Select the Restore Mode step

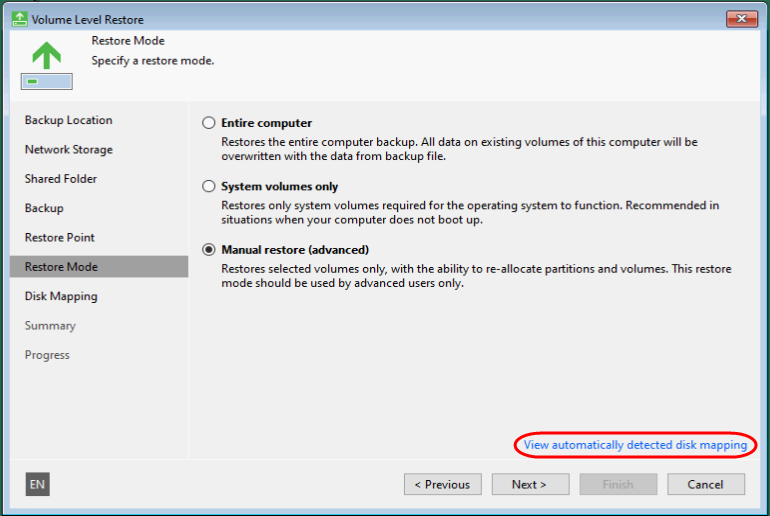point(99,267)
